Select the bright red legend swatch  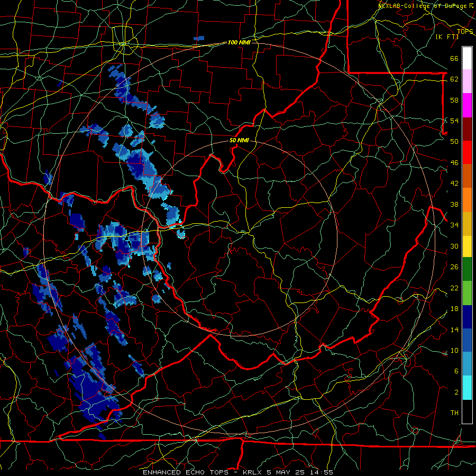point(467,152)
